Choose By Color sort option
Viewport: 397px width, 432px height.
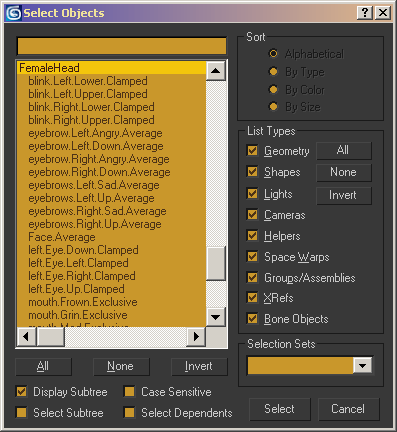(x=273, y=90)
